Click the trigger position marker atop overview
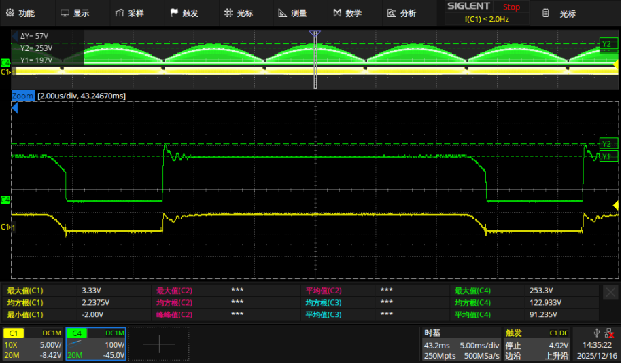622x364 pixels. (x=315, y=33)
